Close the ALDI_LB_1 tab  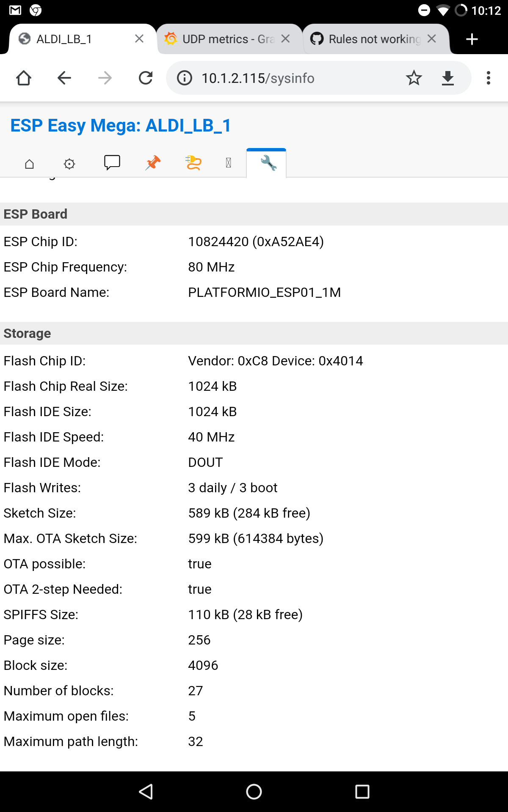pos(139,39)
